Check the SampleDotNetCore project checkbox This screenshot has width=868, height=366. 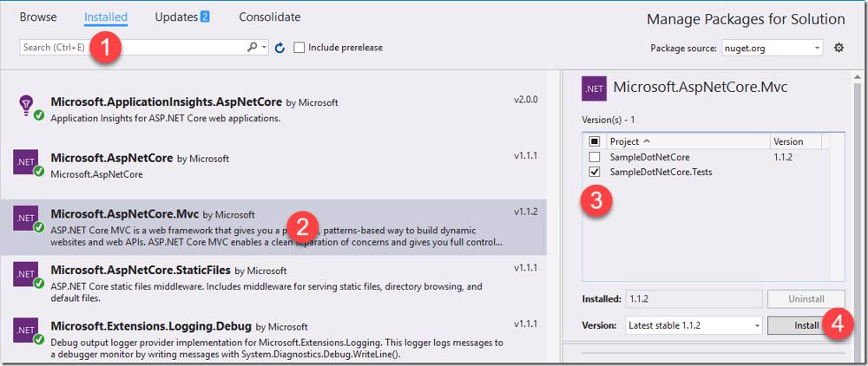(x=595, y=157)
